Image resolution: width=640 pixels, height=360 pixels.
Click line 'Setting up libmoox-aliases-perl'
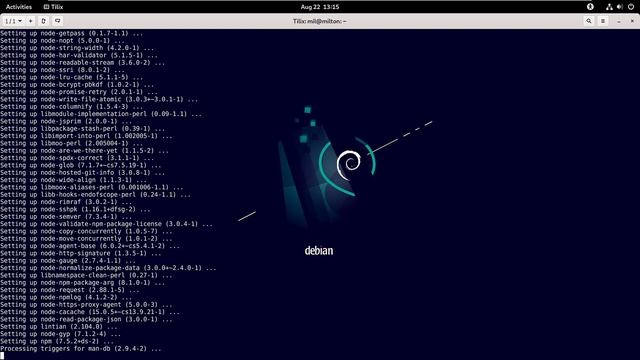[x=92, y=187]
